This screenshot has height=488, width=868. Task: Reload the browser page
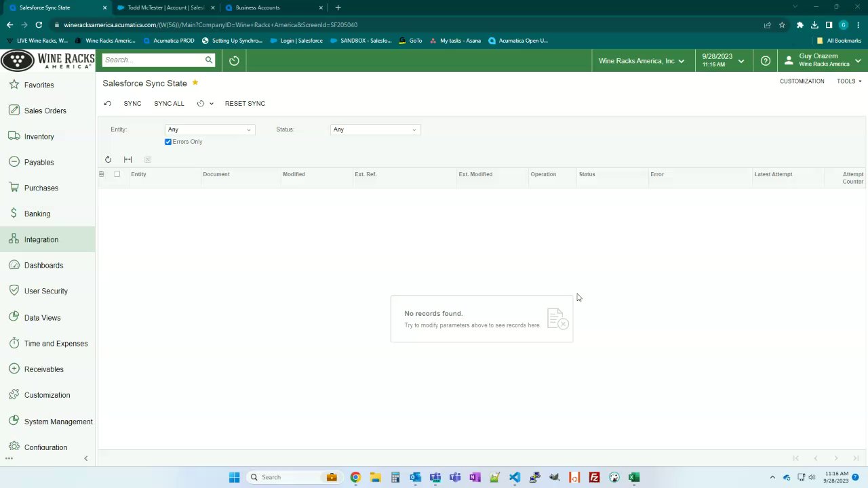pos(39,25)
